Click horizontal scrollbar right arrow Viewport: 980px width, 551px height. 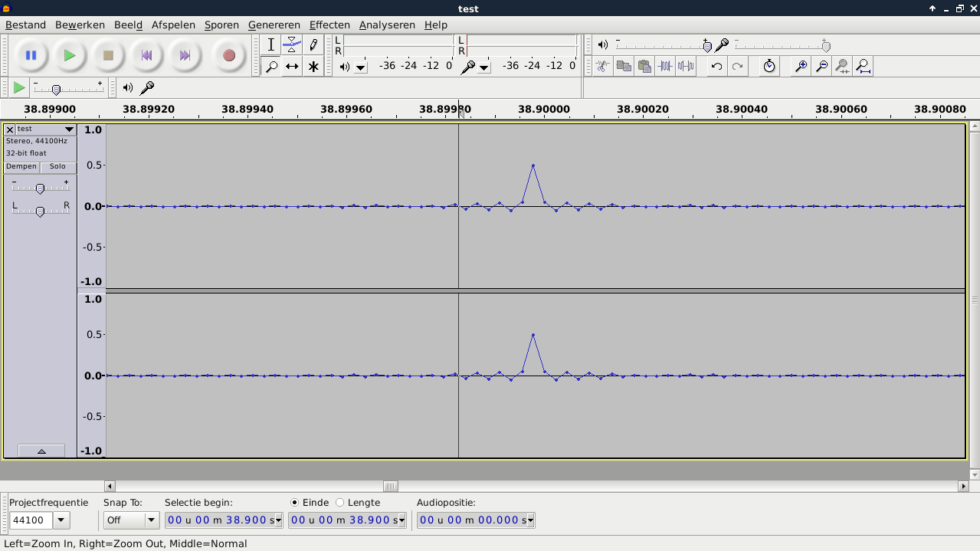963,486
